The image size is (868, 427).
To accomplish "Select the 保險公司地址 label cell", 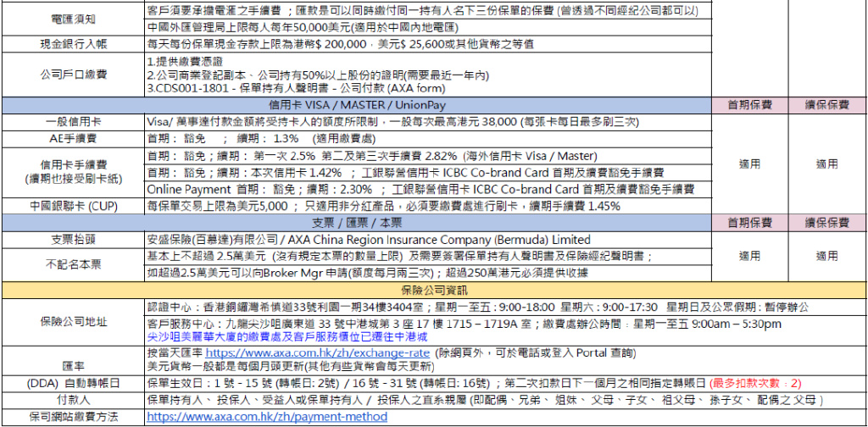I will click(72, 322).
